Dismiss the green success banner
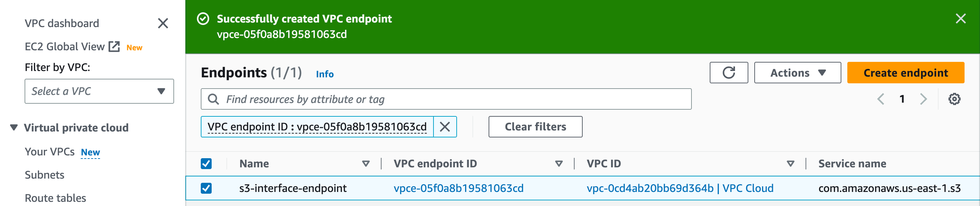The image size is (980, 206). (x=960, y=19)
